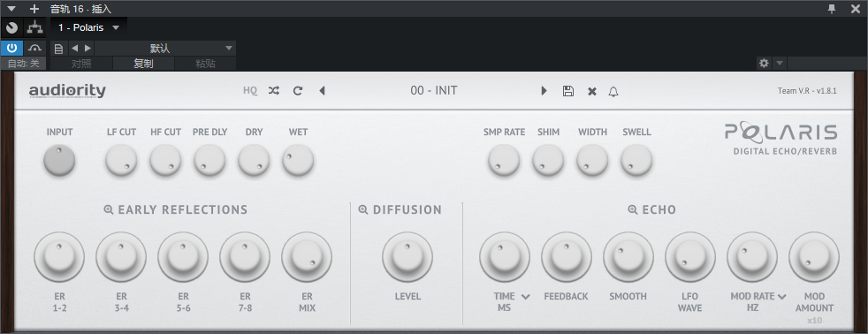Open the 1 - Polaris plugin dropdown
Screen dimensions: 868x334
[88, 27]
